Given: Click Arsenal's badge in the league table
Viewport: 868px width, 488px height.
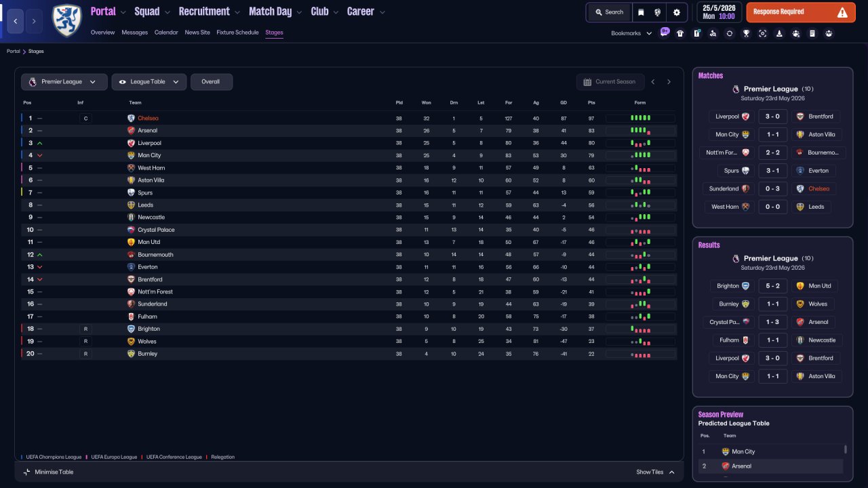Looking at the screenshot, I should 132,131.
